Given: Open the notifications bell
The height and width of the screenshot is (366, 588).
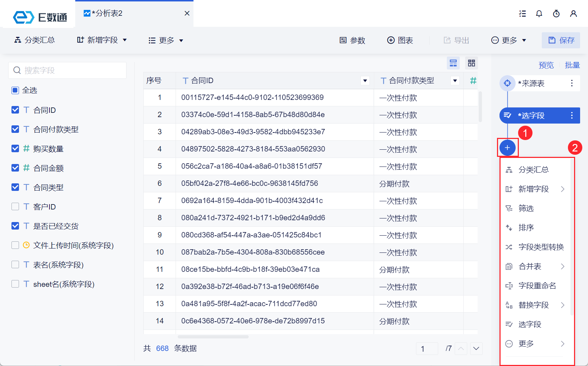Looking at the screenshot, I should (539, 14).
